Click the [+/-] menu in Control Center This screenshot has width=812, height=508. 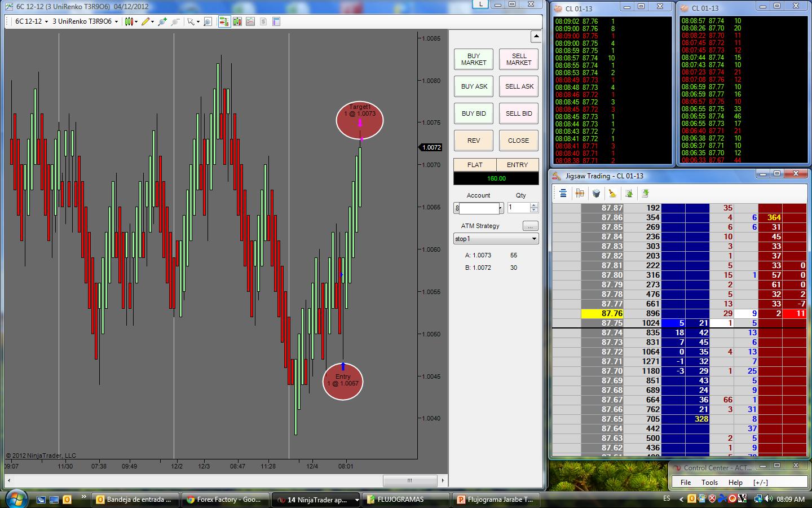[760, 482]
